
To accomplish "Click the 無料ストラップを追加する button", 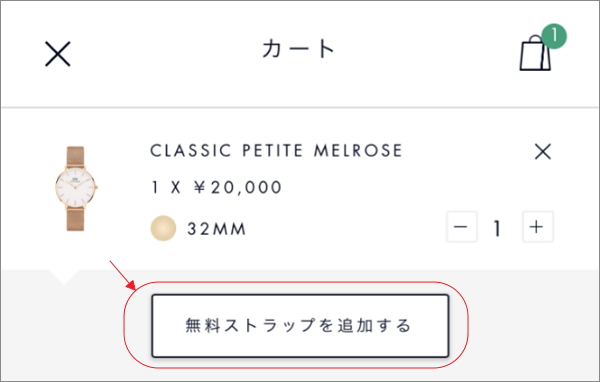I will click(x=300, y=326).
